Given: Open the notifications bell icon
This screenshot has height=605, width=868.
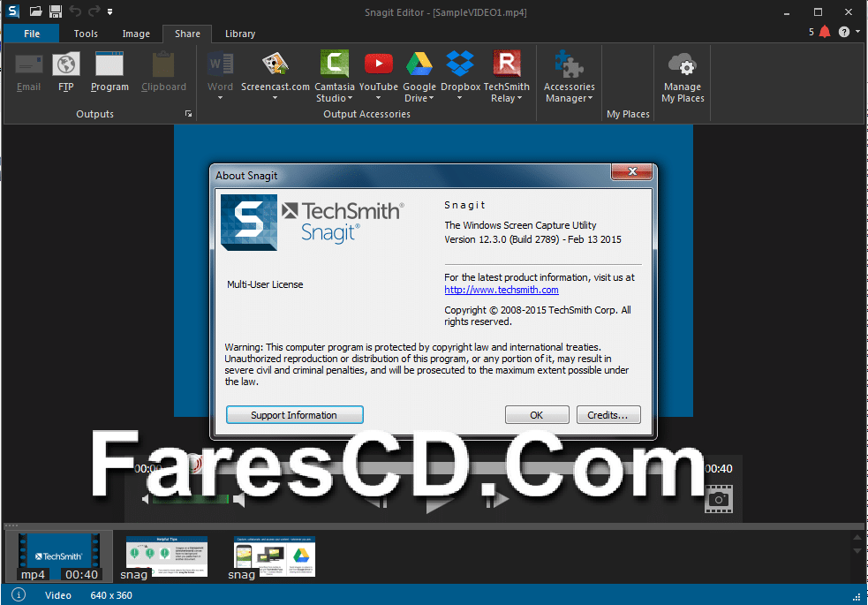Looking at the screenshot, I should pos(825,32).
